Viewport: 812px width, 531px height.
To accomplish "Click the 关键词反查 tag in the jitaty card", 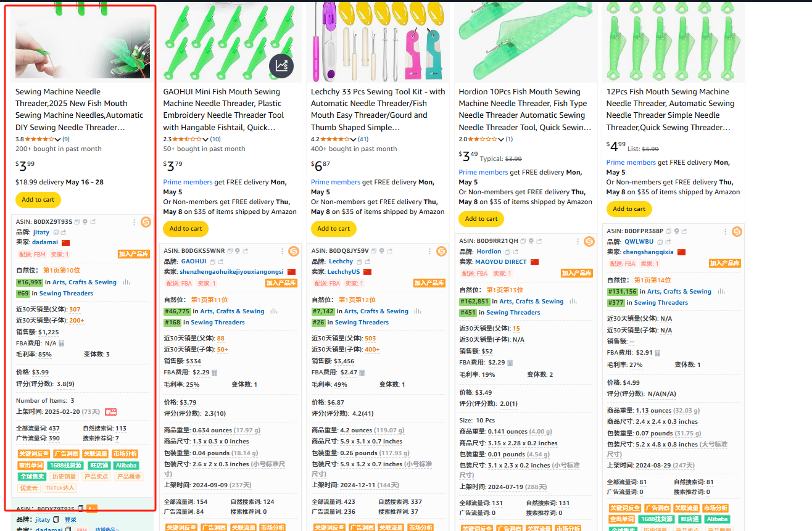I will point(34,454).
